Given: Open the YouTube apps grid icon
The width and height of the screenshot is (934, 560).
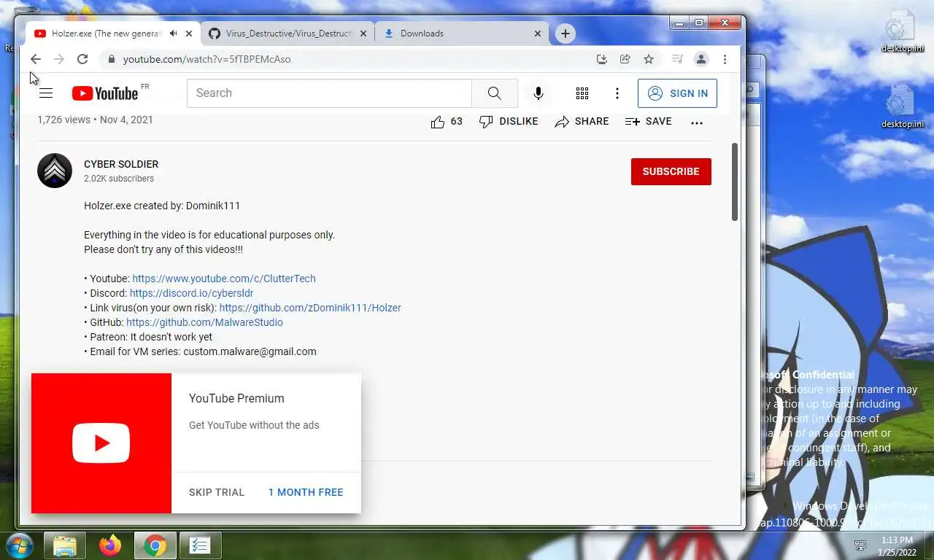Looking at the screenshot, I should point(582,93).
